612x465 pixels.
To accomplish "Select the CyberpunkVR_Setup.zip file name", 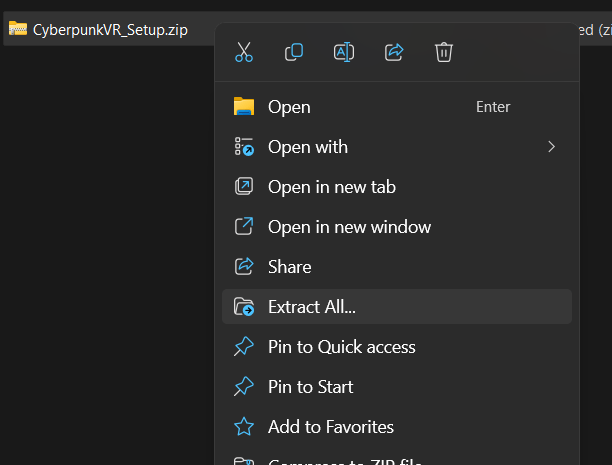I will [110, 29].
